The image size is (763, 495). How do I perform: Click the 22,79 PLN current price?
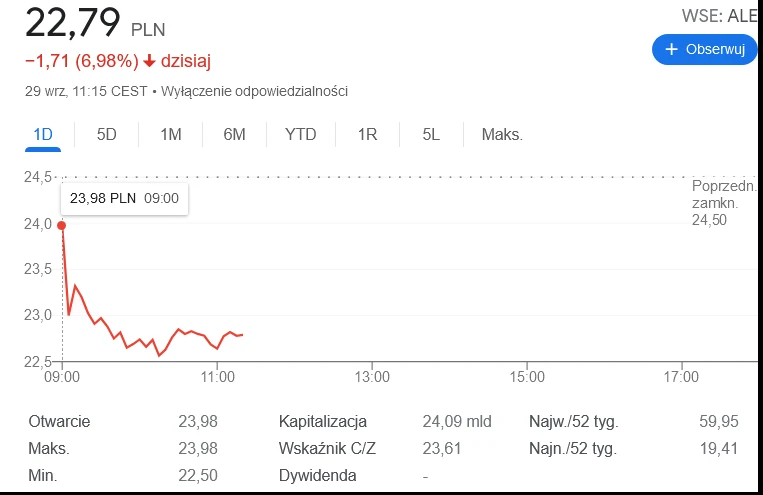[95, 23]
